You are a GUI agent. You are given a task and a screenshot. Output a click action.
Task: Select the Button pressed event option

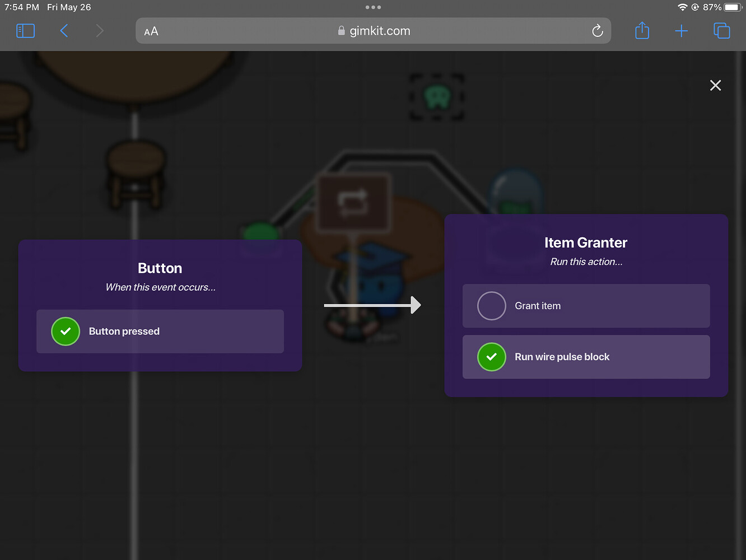coord(160,332)
